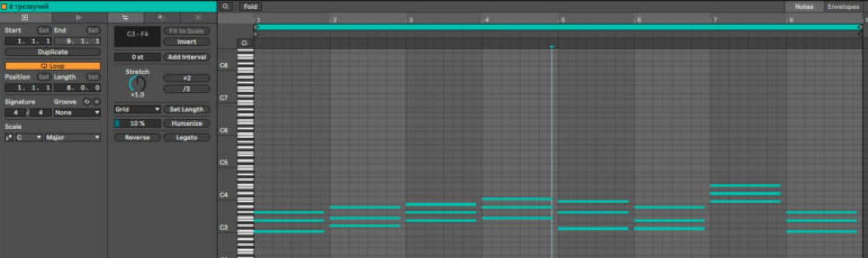The width and height of the screenshot is (868, 258).
Task: Click the Set button next to End
Action: 93,30
